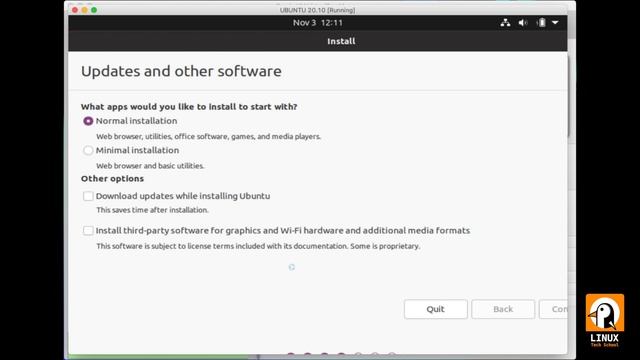Click "This saves time after installation." text

click(152, 210)
